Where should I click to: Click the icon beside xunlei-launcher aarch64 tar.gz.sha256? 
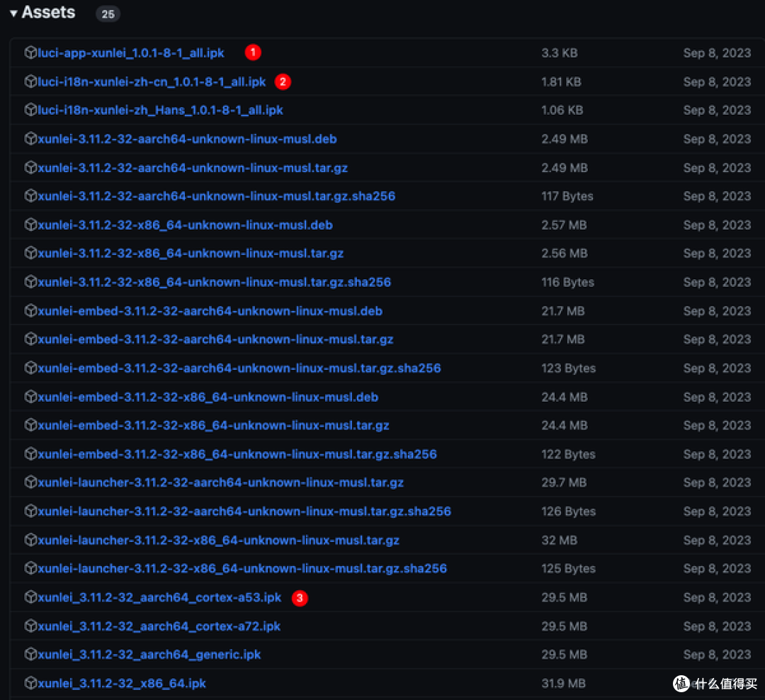[30, 511]
